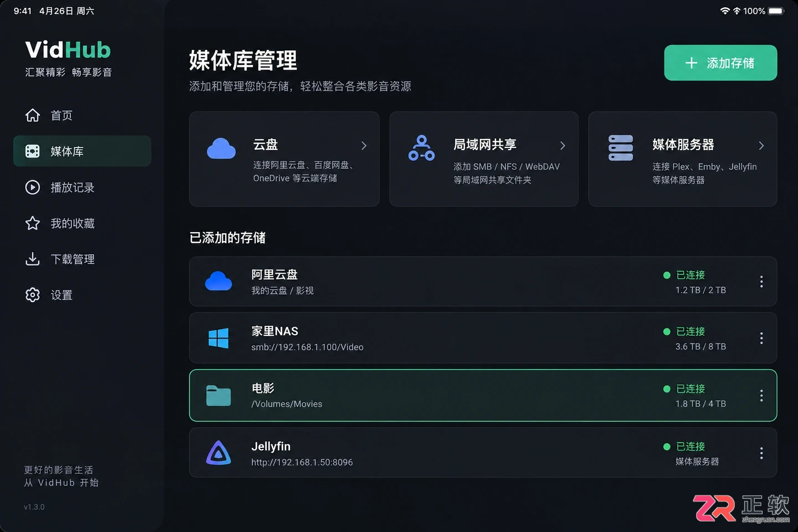Screen dimensions: 798x532
Task: Open 播放记录 in sidebar
Action: [x=82, y=187]
